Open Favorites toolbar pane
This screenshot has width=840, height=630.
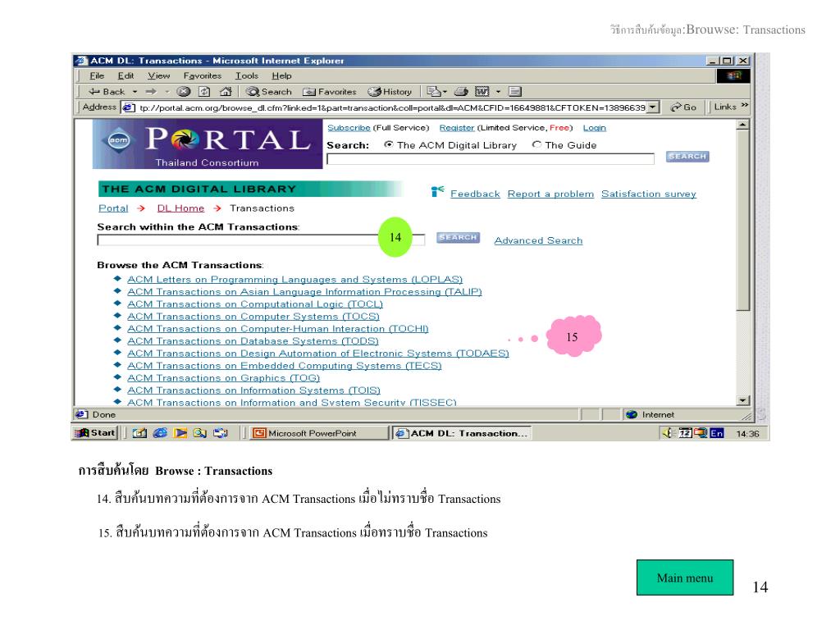330,92
